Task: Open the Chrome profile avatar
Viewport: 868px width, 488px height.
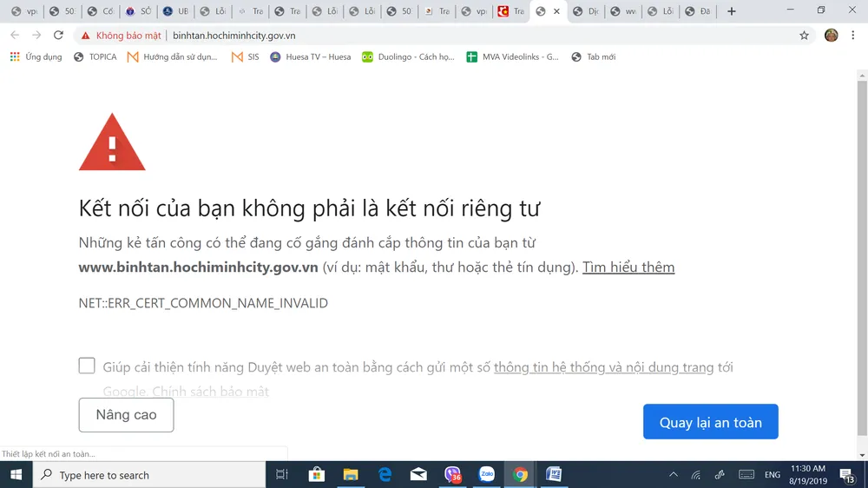Action: (831, 36)
